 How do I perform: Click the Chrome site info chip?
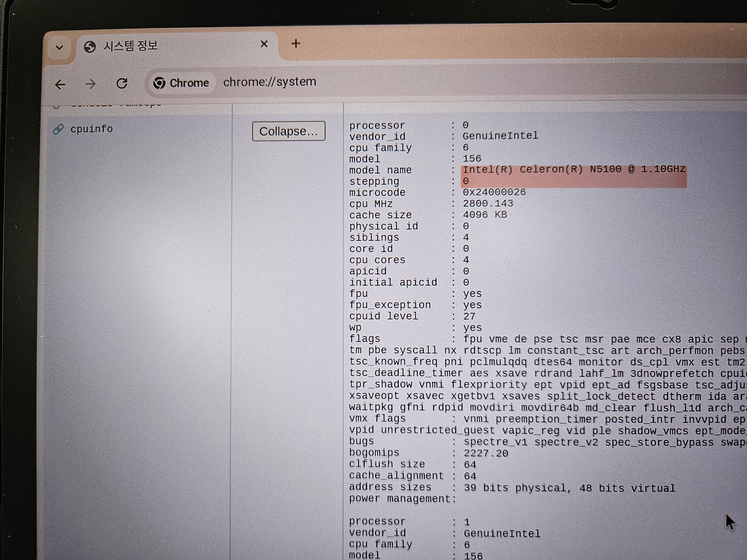181,83
